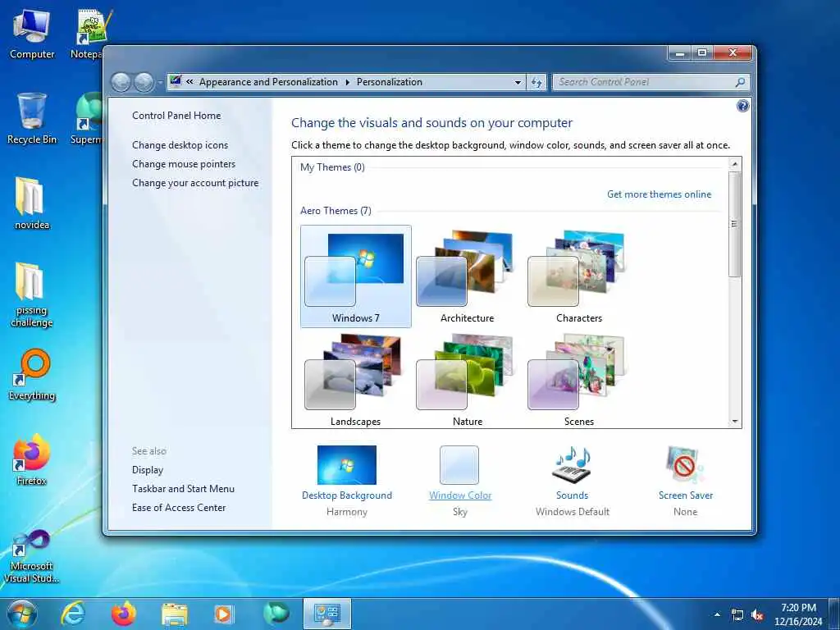Click Get more themes online
Viewport: 840px width, 630px height.
[659, 194]
